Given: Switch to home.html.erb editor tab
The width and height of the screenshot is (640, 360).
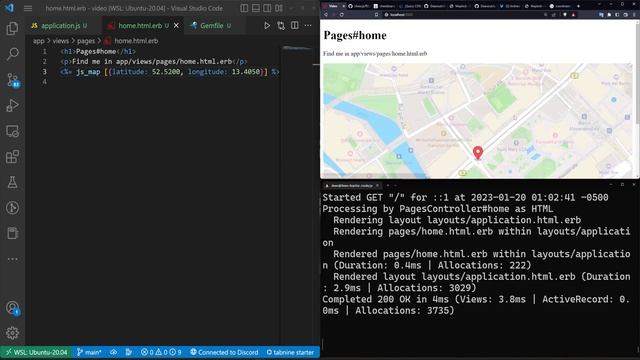Looking at the screenshot, I should click(x=140, y=26).
